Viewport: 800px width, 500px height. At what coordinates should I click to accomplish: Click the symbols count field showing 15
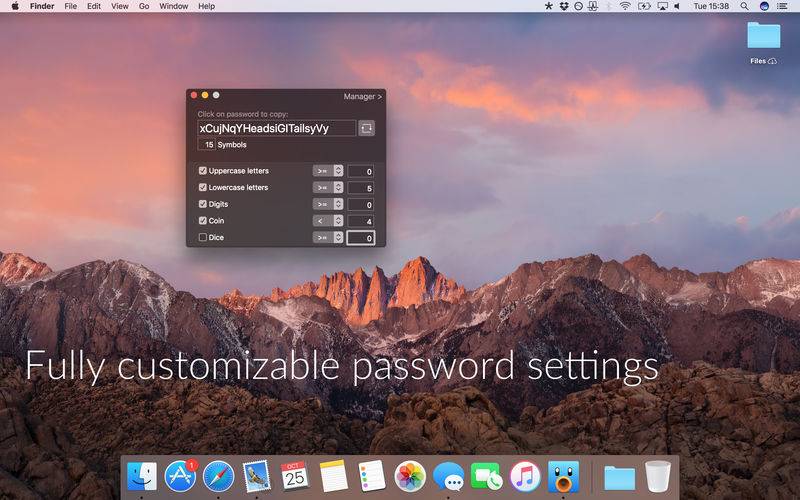point(207,145)
